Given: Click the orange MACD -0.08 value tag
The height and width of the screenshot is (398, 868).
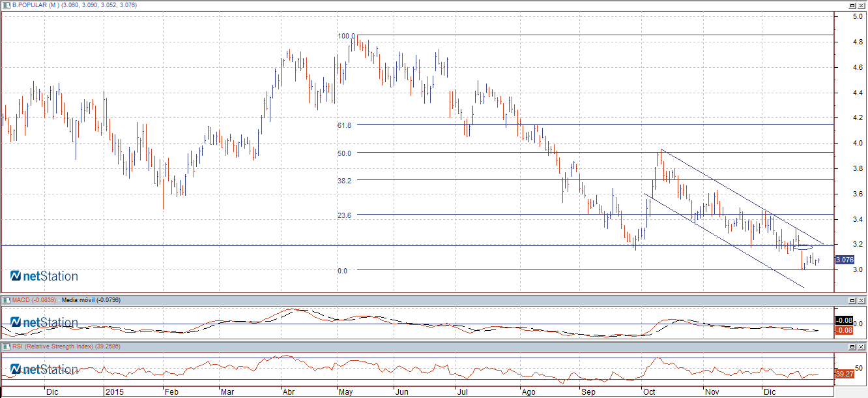Looking at the screenshot, I should click(844, 329).
